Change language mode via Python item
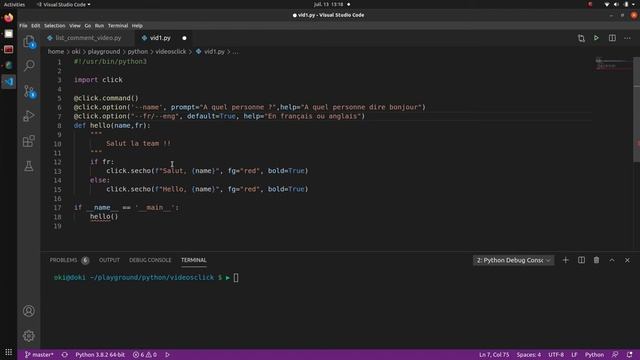The width and height of the screenshot is (640, 360). click(x=594, y=355)
